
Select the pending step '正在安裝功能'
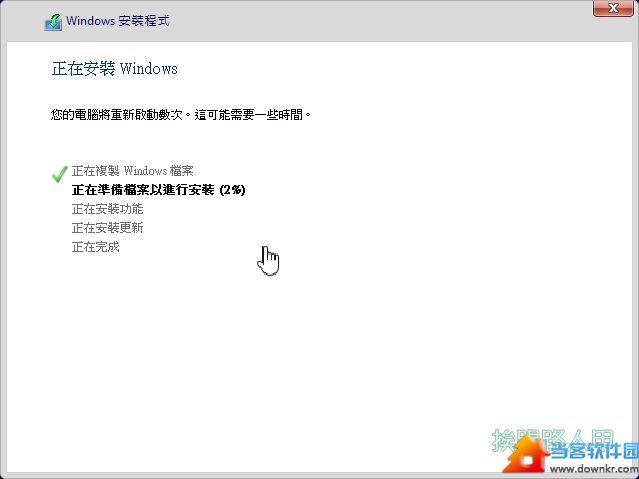coord(107,209)
